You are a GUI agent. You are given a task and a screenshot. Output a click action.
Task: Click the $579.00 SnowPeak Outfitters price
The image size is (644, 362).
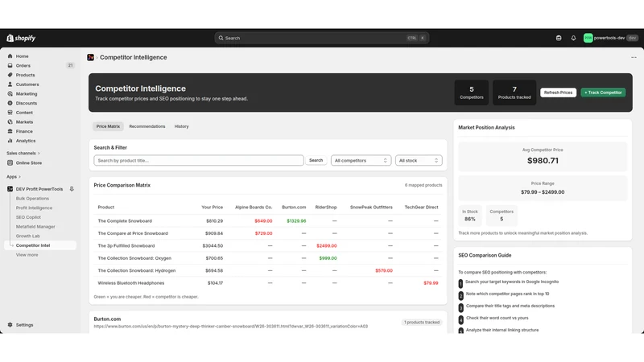click(384, 271)
